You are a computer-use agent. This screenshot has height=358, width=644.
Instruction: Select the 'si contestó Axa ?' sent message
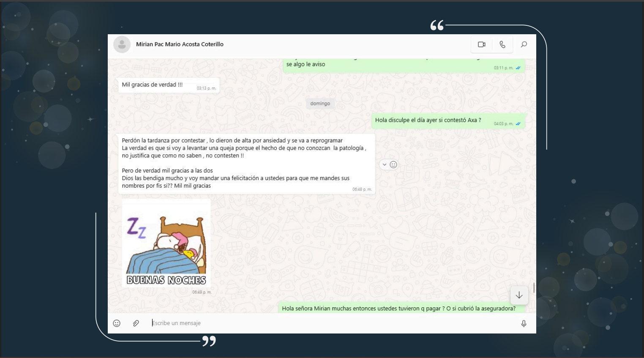pyautogui.click(x=428, y=120)
